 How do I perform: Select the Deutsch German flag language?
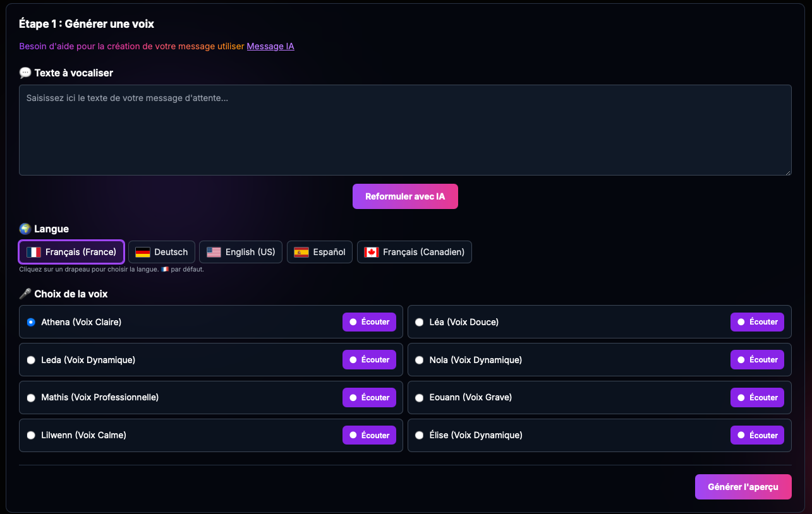click(x=161, y=252)
